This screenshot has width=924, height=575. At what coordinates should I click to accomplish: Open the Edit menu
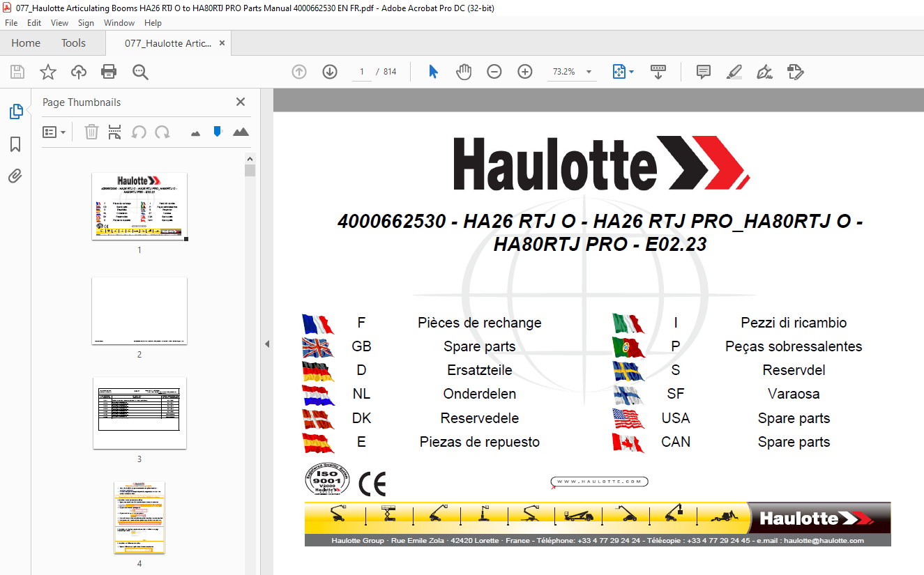pyautogui.click(x=34, y=23)
